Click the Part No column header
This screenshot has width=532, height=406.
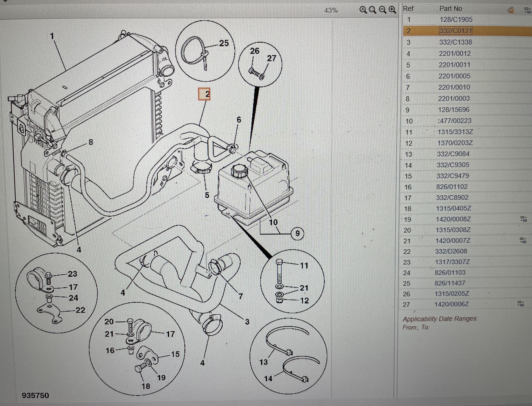coord(451,9)
